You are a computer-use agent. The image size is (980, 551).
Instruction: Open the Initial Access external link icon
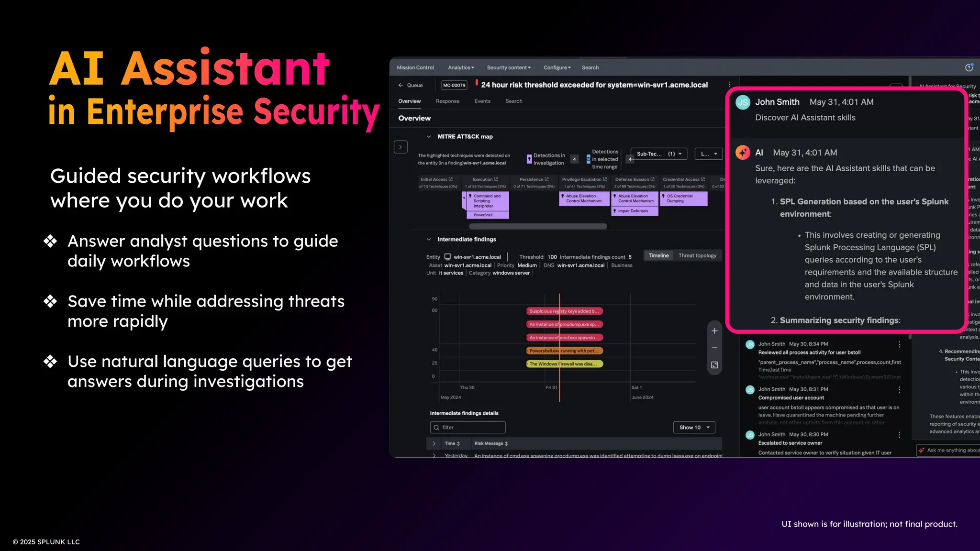(451, 179)
